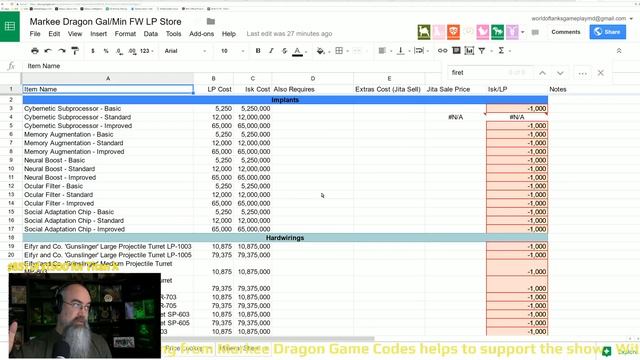Open the cell borders menu

[x=339, y=51]
